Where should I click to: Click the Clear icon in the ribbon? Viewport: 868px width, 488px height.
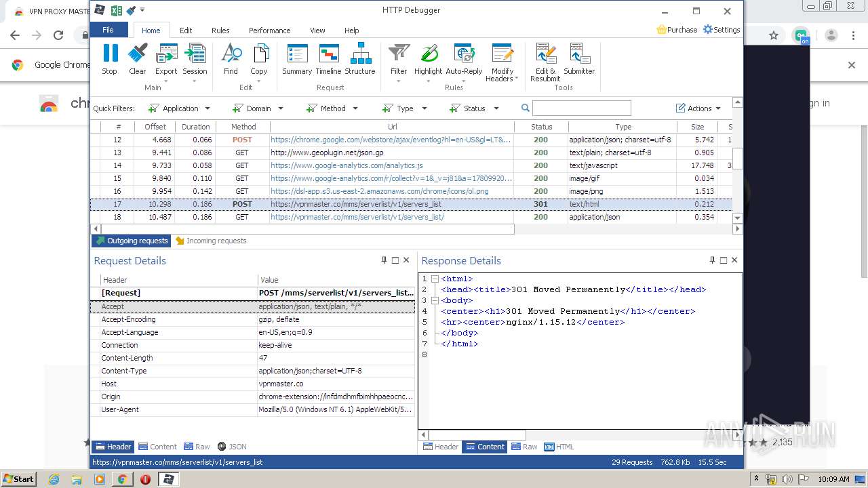[138, 59]
